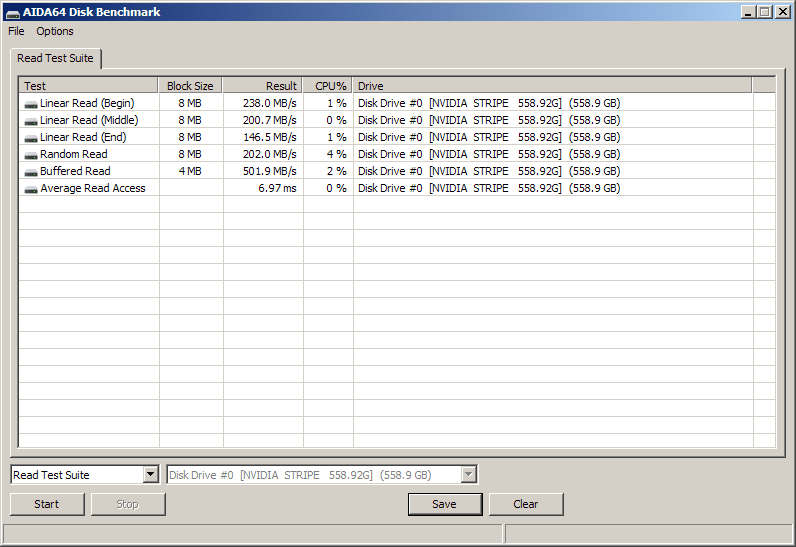Select the Linear Read (Begin) row label
Screen dimensions: 796x547
coord(87,103)
